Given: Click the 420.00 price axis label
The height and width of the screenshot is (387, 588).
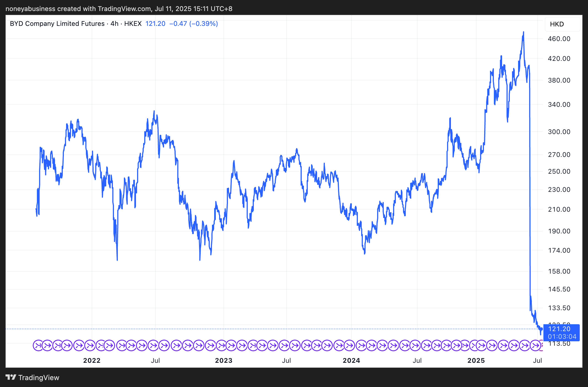Looking at the screenshot, I should pos(559,59).
